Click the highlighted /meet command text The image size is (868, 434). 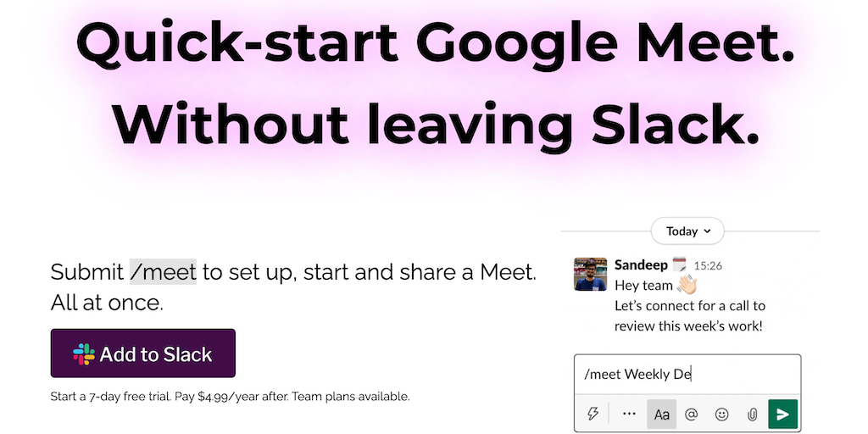[x=163, y=272]
